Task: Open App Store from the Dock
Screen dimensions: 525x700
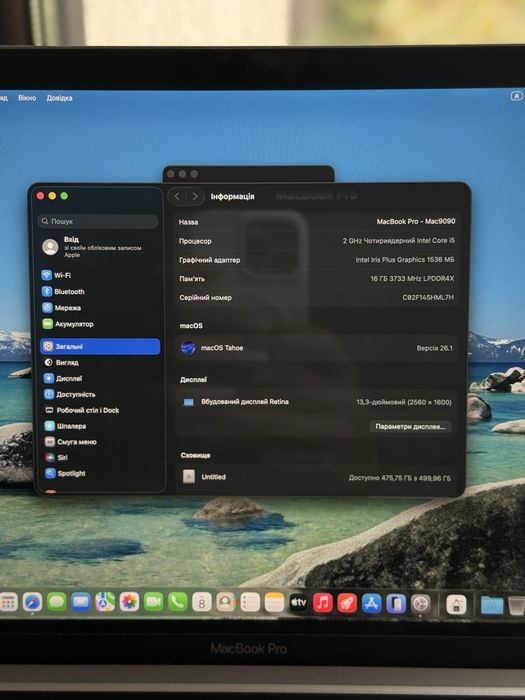Action: [371, 604]
